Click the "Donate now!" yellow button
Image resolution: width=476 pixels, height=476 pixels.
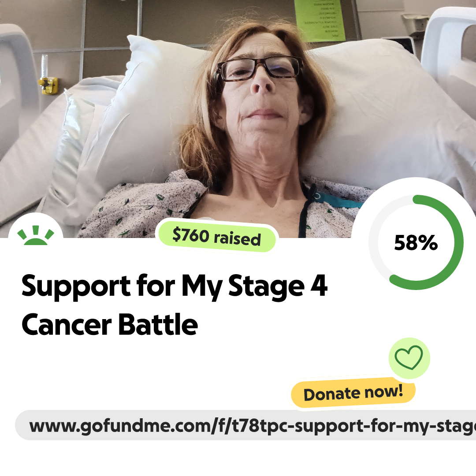coord(353,393)
